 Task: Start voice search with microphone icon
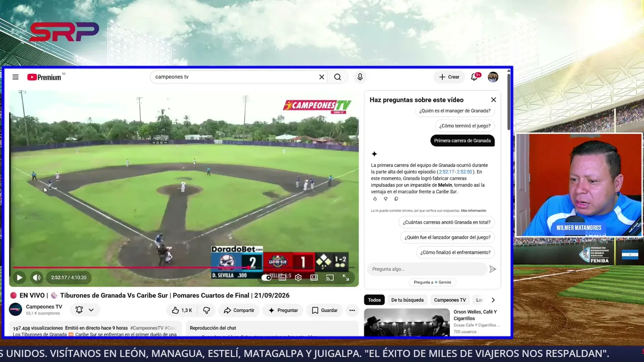click(x=360, y=77)
